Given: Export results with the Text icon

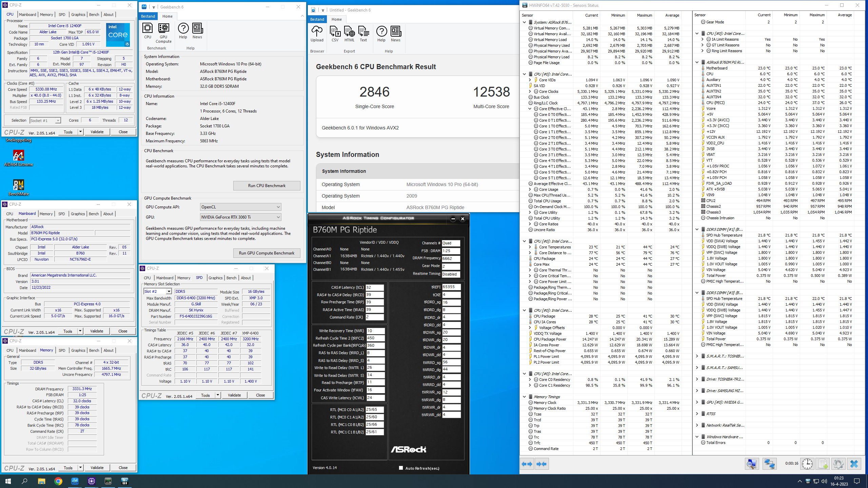Looking at the screenshot, I should [363, 34].
